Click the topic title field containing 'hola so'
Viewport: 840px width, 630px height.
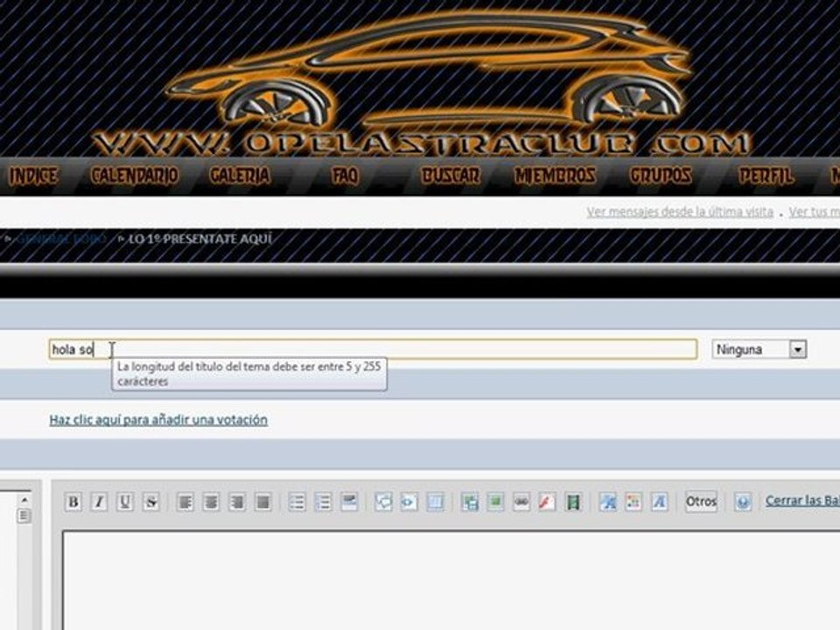pos(373,349)
